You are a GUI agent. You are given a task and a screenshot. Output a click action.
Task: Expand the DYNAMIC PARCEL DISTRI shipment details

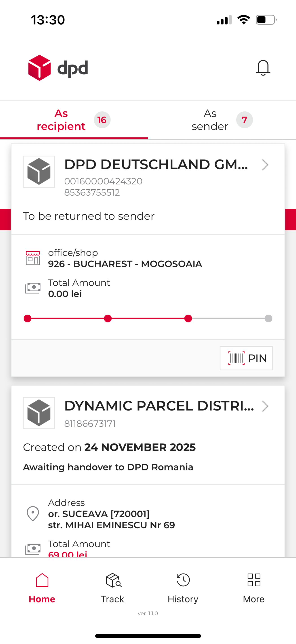tap(160, 407)
